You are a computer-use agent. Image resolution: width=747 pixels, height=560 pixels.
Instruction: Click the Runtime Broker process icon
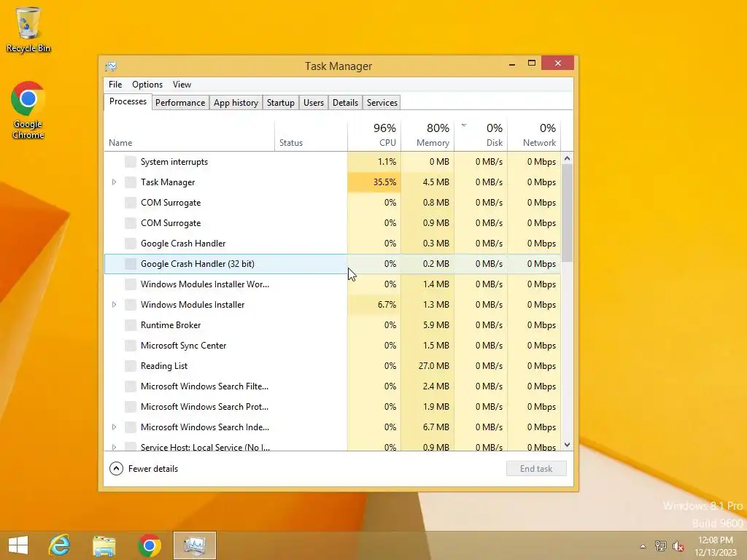[131, 325]
